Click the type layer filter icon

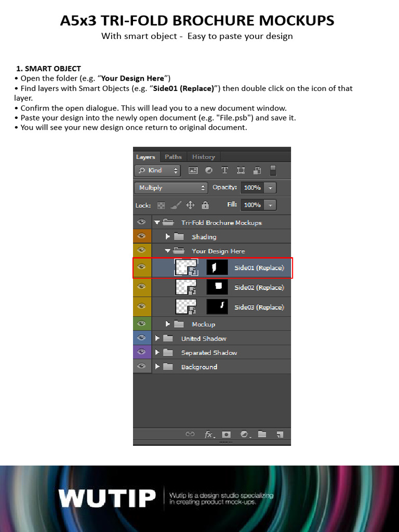(x=225, y=170)
